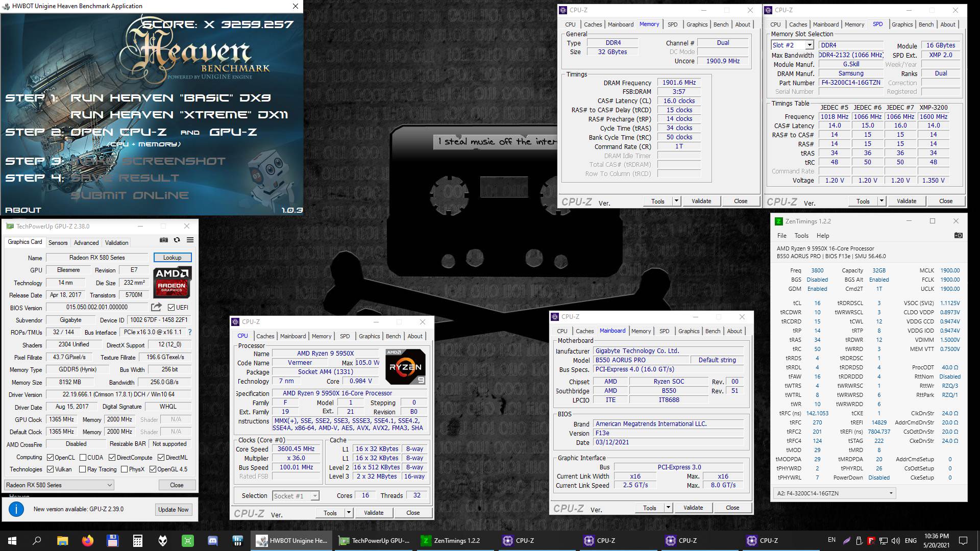Click the red F tray icon
Screen dimensions: 980x551
click(871, 540)
